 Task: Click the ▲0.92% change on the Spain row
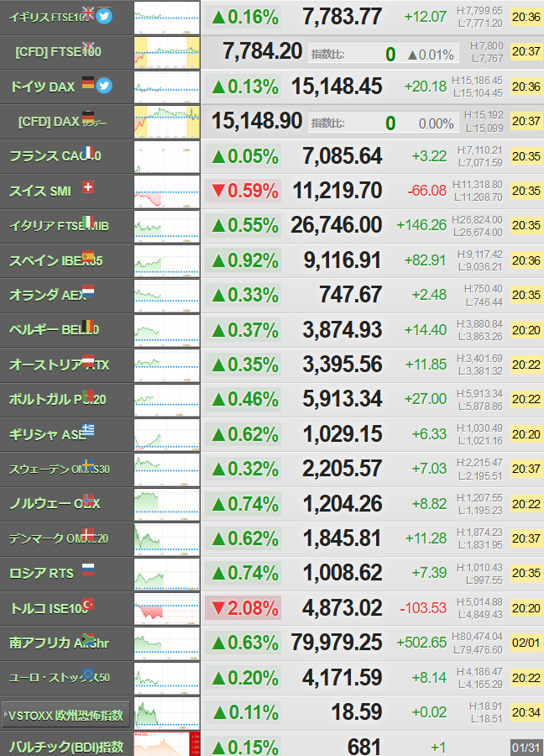(243, 260)
